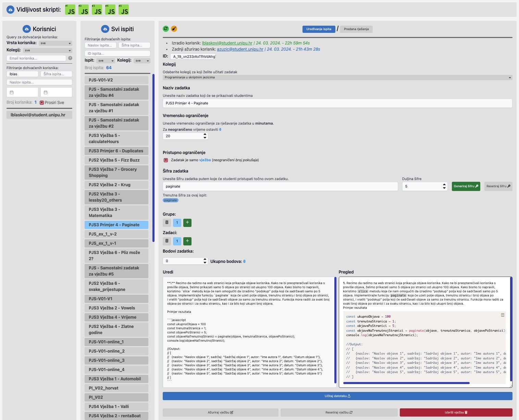
Task: Copy code with clipboard icon in Pregled
Action: click(503, 315)
